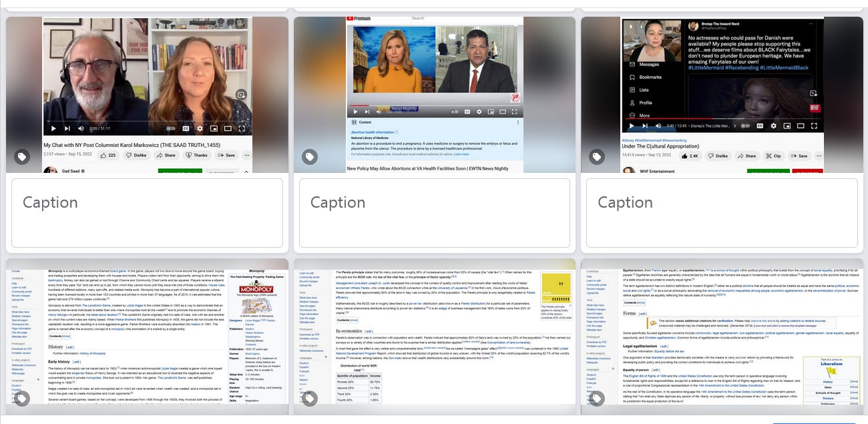Image resolution: width=868 pixels, height=424 pixels.
Task: Switch Gad Saad video to theater mode
Action: click(228, 128)
